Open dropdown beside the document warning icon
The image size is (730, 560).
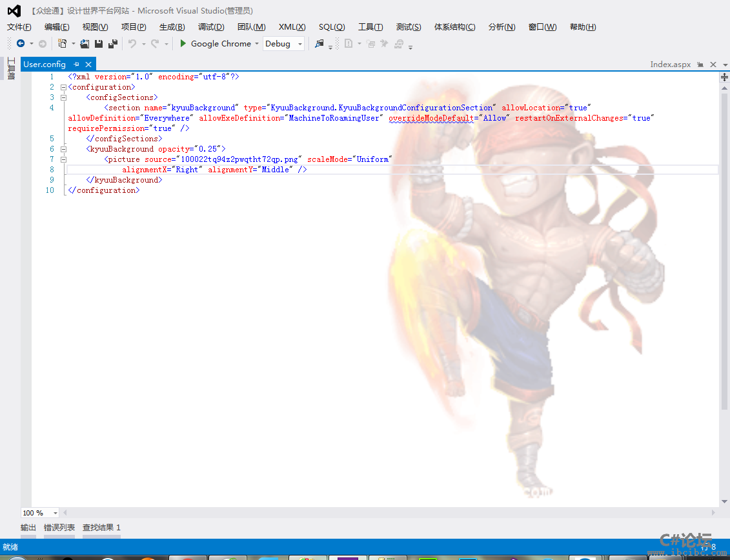click(x=360, y=44)
